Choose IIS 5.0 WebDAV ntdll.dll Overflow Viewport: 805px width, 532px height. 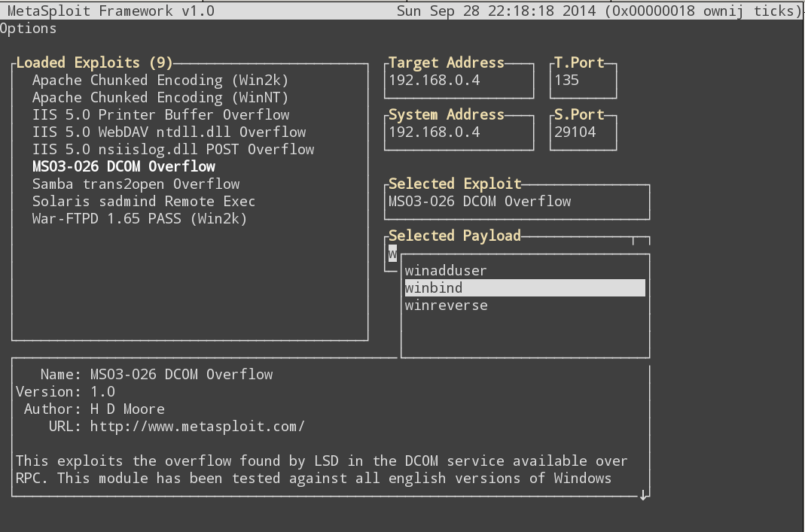[169, 132]
